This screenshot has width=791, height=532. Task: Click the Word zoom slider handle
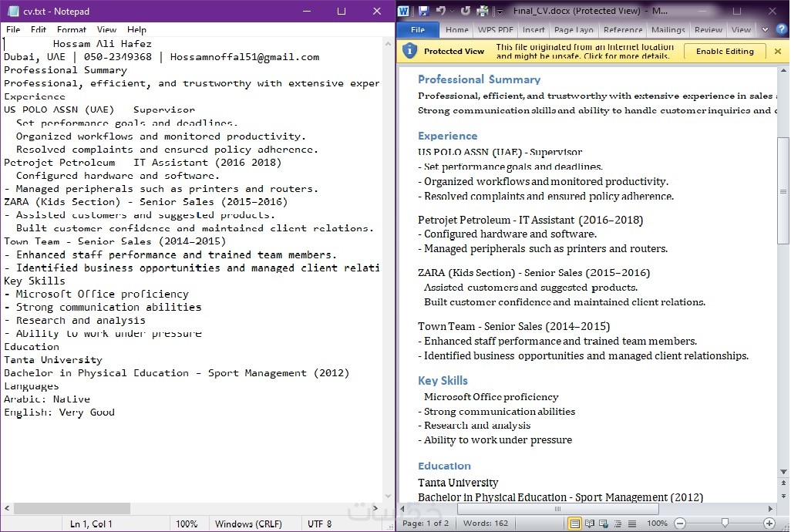tap(725, 523)
